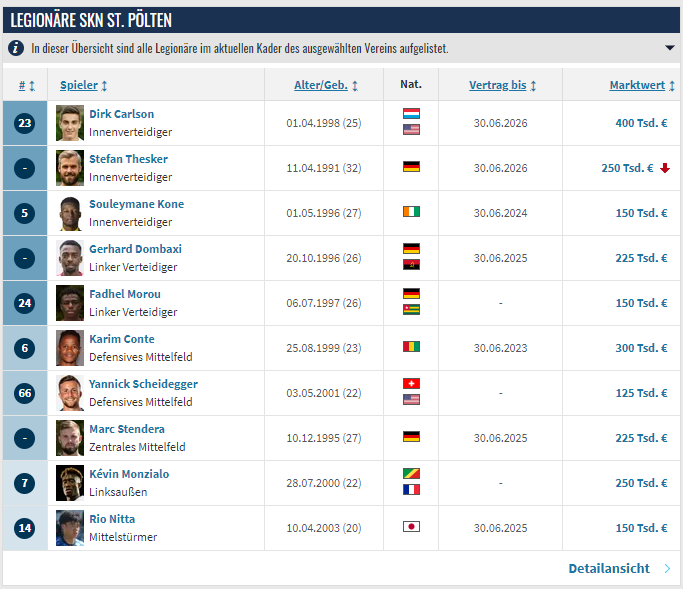
Task: Click Switzerland flag for Yannick Scheidegger
Action: (411, 384)
